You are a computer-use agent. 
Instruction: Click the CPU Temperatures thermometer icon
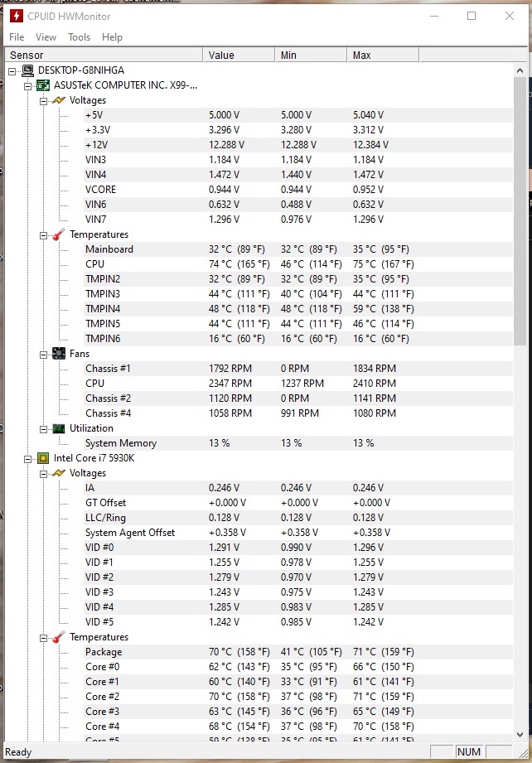(58, 637)
